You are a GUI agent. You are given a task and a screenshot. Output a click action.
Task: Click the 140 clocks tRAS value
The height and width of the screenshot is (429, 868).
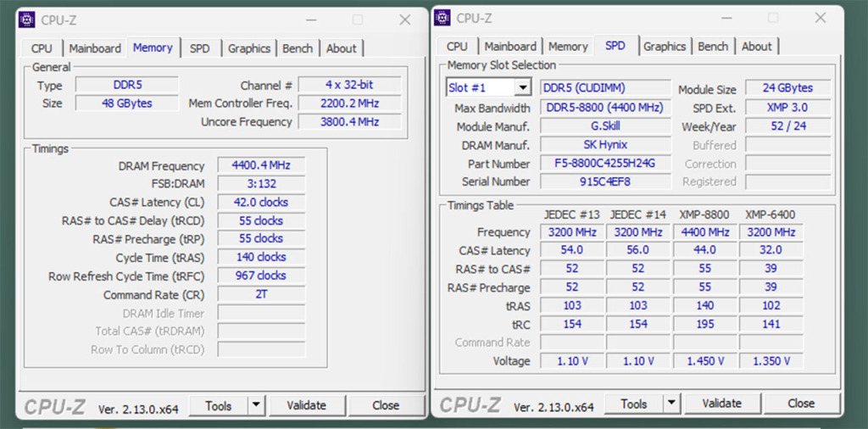tap(261, 257)
